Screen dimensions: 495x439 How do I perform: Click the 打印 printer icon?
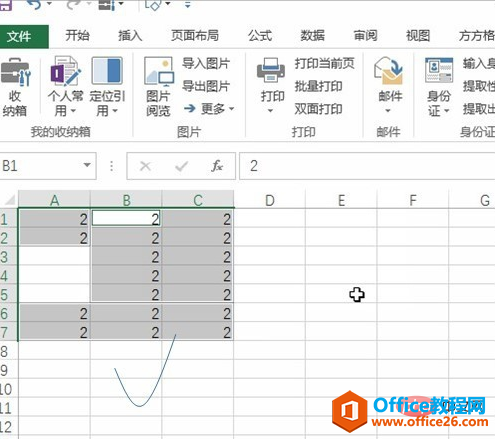tap(271, 70)
